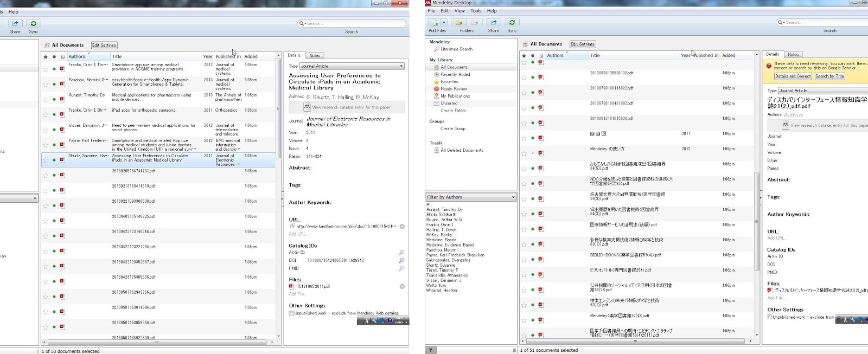Click Create Folder... link in sidebar
The image size is (868, 354).
click(x=454, y=110)
